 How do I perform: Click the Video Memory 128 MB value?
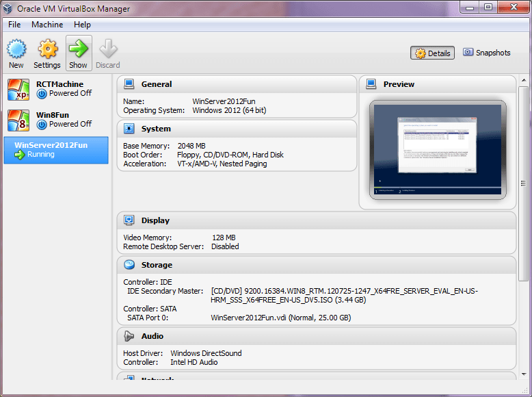pyautogui.click(x=224, y=238)
